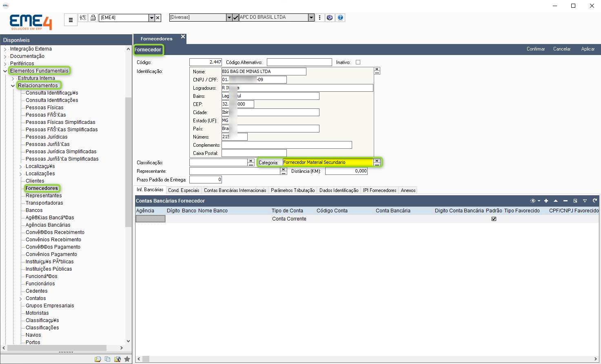This screenshot has height=364, width=601.
Task: Expand the Contatos tree node
Action: pyautogui.click(x=21, y=298)
